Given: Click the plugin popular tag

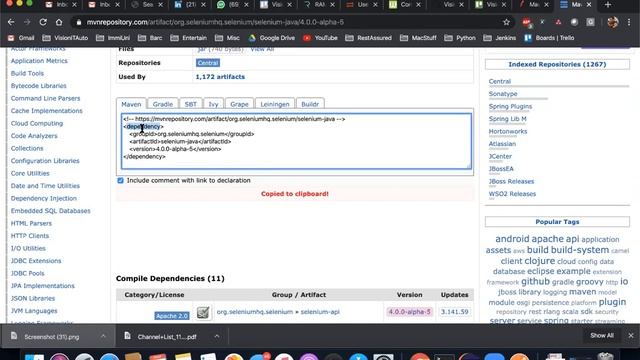Looking at the screenshot, I should coord(612,302).
